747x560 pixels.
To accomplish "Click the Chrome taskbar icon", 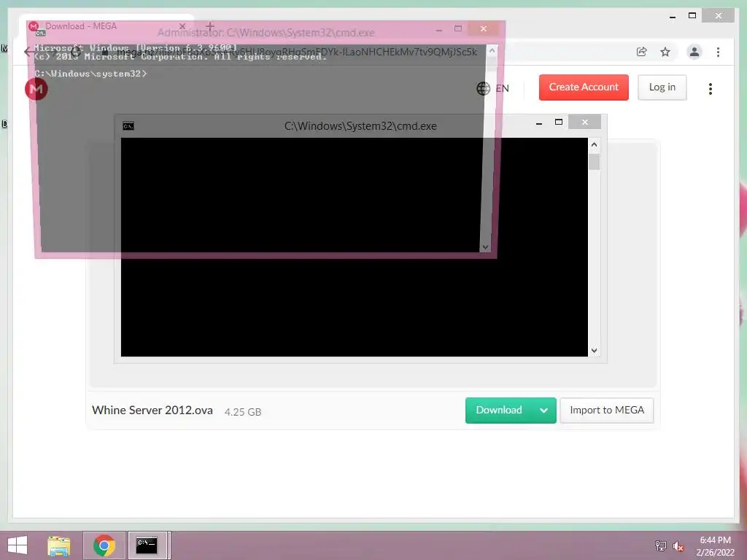I will pos(104,545).
